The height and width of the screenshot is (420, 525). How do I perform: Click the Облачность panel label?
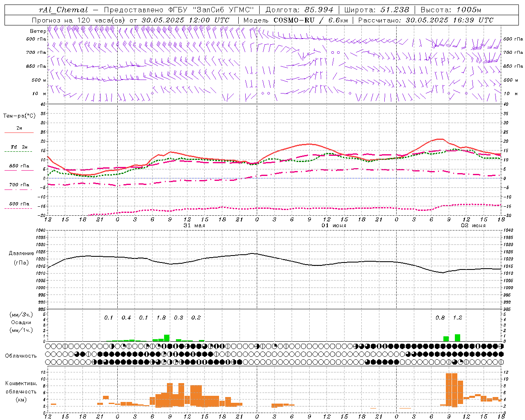click(x=21, y=356)
